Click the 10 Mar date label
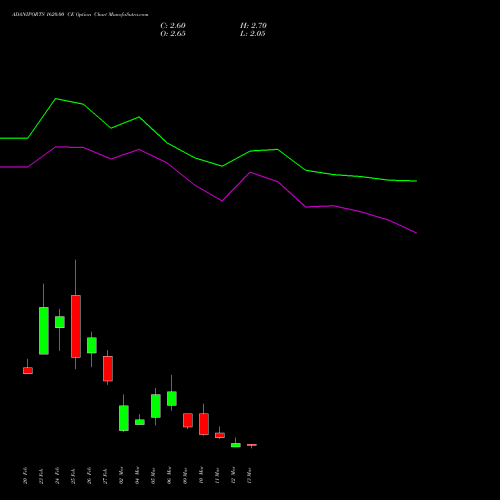This screenshot has width=500, height=500. pyautogui.click(x=202, y=475)
